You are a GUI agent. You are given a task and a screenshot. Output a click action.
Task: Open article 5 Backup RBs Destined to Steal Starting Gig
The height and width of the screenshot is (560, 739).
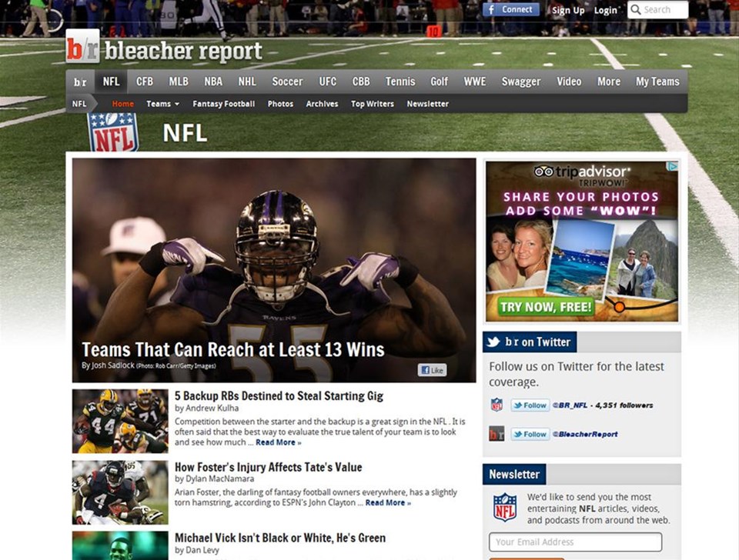(279, 395)
